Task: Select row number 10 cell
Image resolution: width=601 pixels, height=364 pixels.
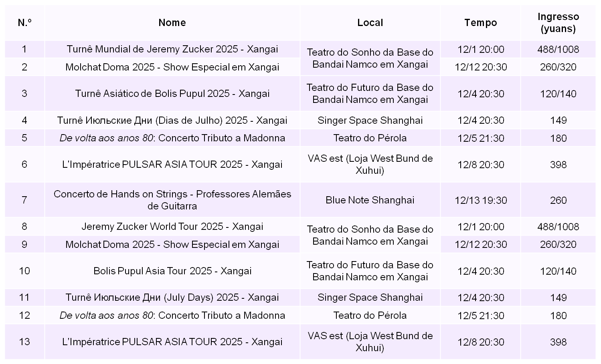Action: pos(24,271)
